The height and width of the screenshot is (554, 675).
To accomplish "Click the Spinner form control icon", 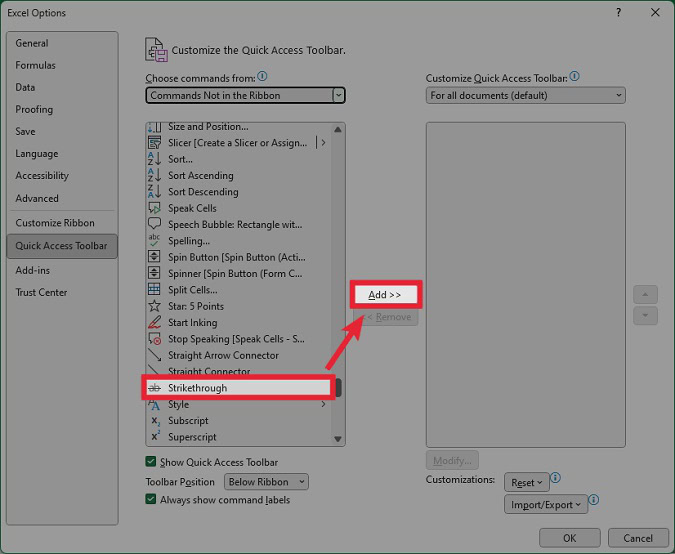I will pyautogui.click(x=154, y=273).
